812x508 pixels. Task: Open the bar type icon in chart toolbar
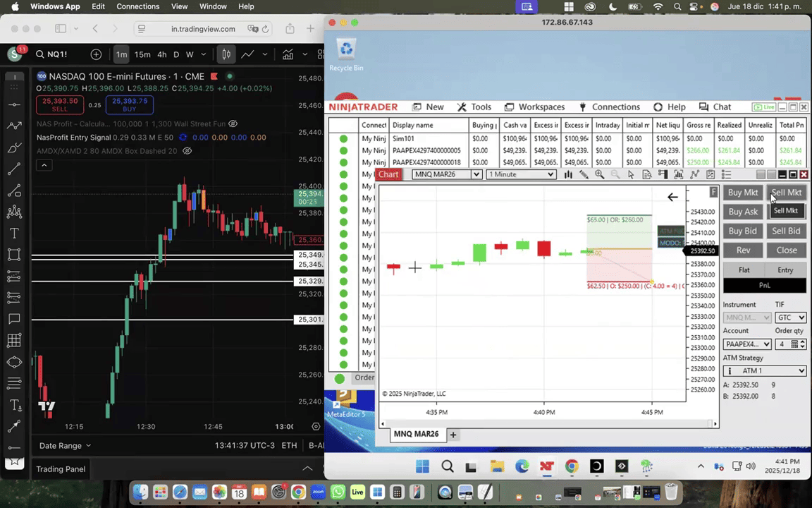[x=568, y=175]
